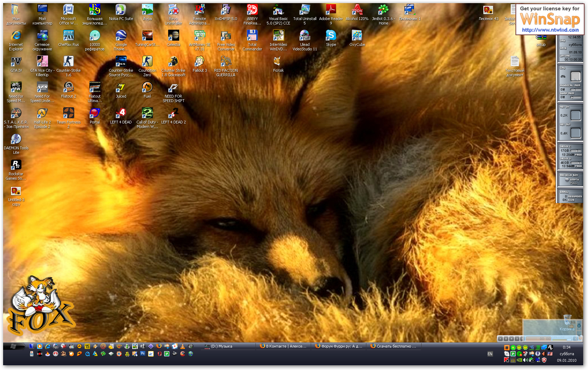Image resolution: width=588 pixels, height=370 pixels.
Task: Switch input language via EN indicator
Action: pos(490,354)
